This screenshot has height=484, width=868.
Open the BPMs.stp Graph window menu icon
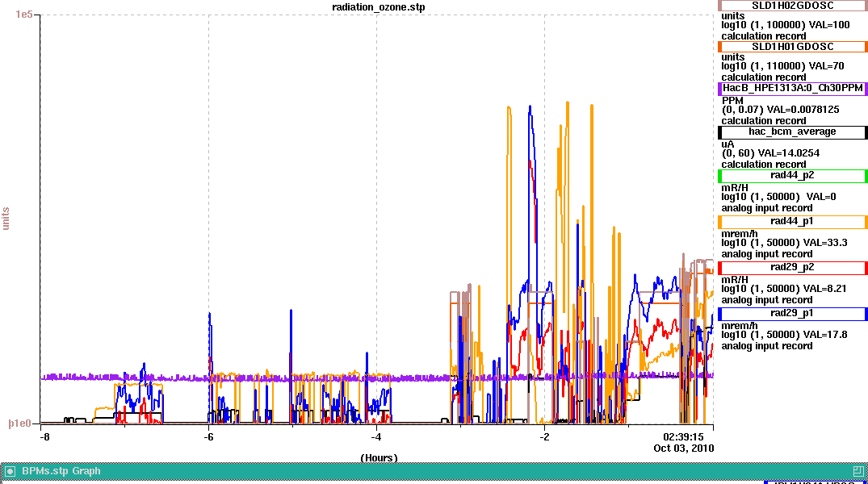coord(10,471)
